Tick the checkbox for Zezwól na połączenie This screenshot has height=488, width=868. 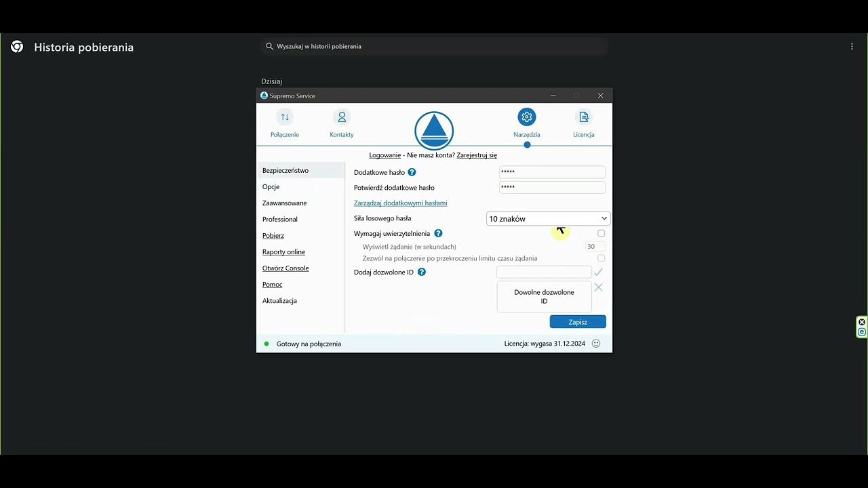click(601, 258)
